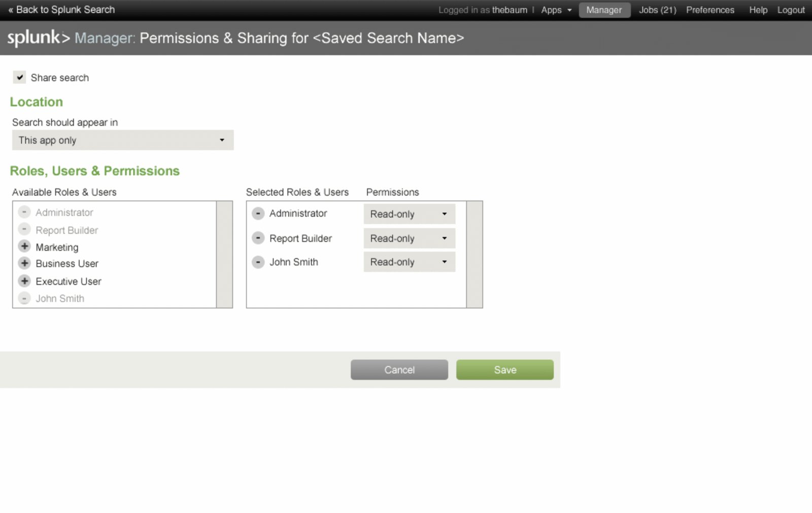Viewport: 812px width, 513px height.
Task: Open the Manager tab in top navigation
Action: [604, 10]
